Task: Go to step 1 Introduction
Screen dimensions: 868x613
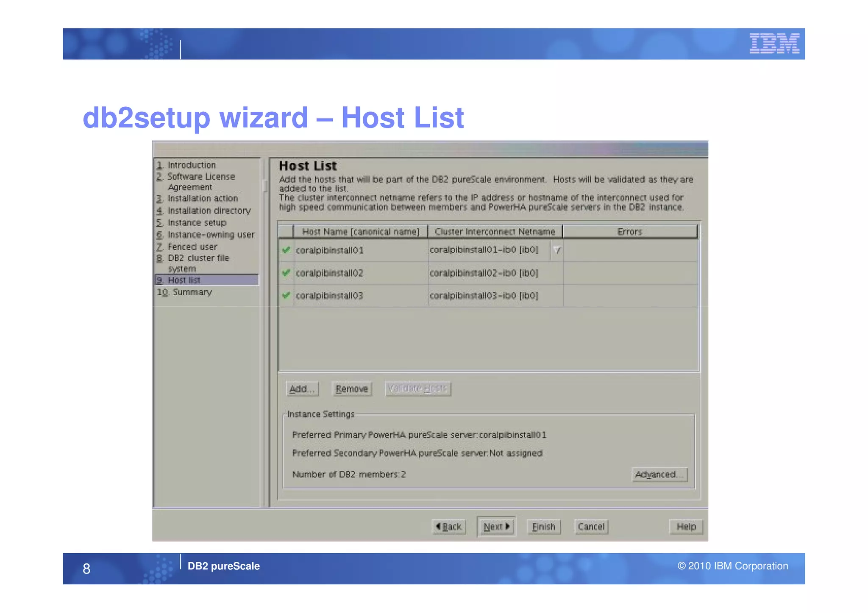Action: (186, 165)
